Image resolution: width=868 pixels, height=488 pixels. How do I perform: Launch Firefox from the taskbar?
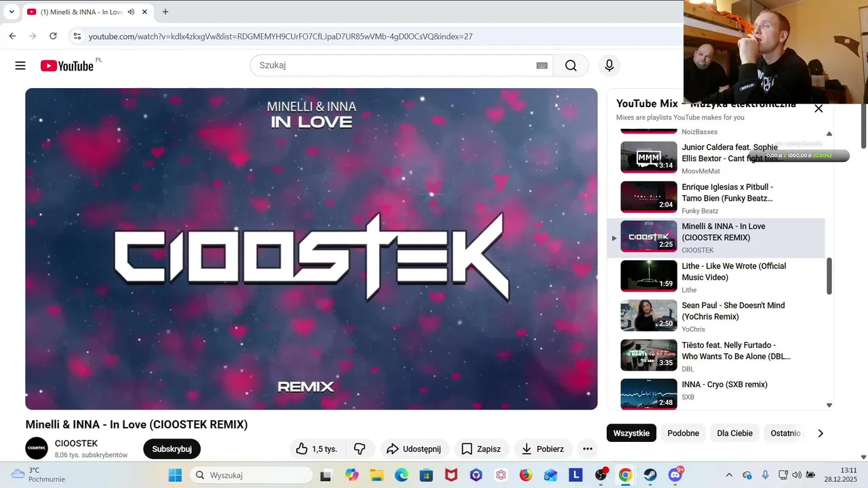click(x=526, y=475)
